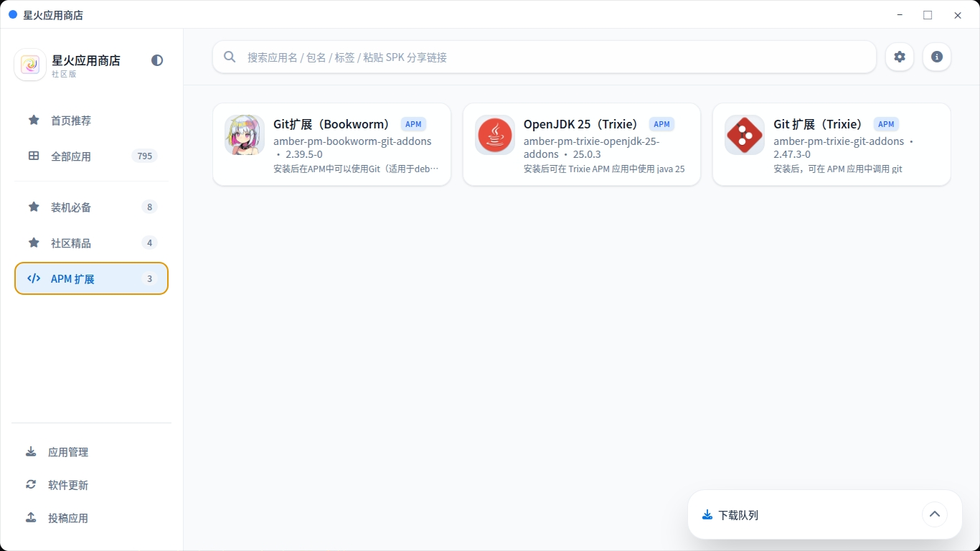Select 社区精品 category
Screen dimensions: 980x551
point(92,243)
